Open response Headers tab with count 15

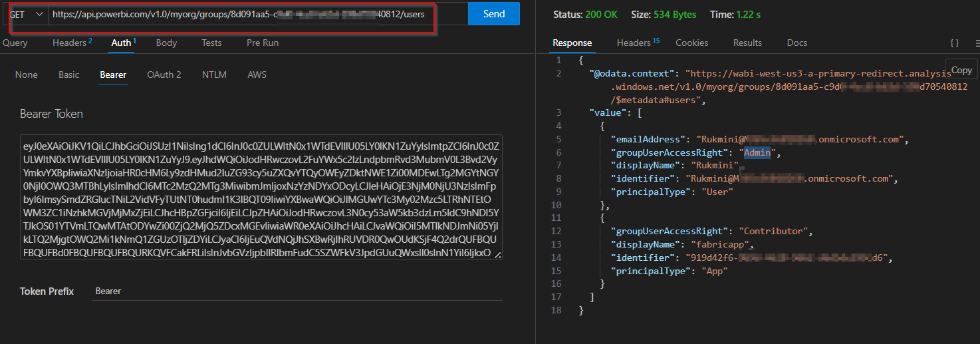tap(638, 43)
